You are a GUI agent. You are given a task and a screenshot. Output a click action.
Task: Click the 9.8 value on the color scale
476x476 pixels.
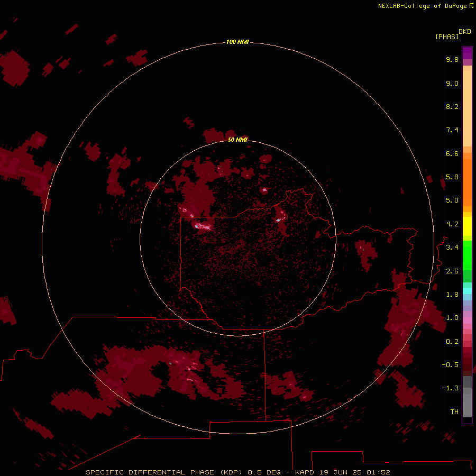pos(452,59)
